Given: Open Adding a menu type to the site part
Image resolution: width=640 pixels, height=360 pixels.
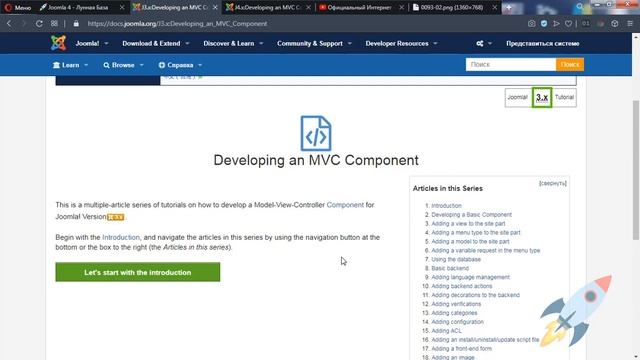Looking at the screenshot, I should click(476, 233).
